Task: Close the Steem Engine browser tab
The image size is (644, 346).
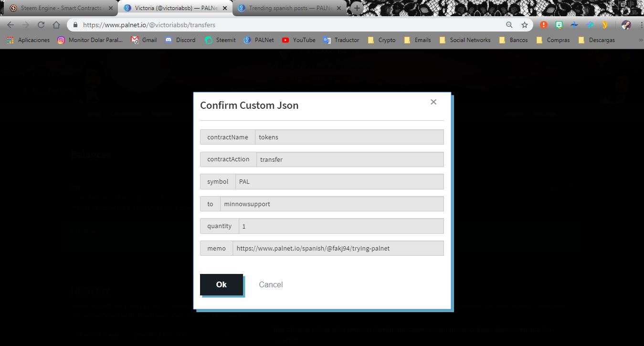Action: click(111, 8)
